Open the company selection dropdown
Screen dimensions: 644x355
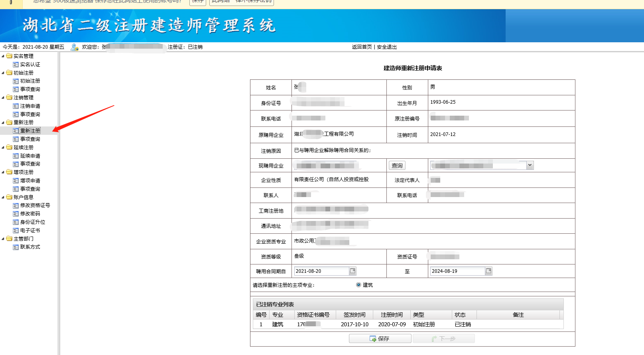pyautogui.click(x=530, y=165)
